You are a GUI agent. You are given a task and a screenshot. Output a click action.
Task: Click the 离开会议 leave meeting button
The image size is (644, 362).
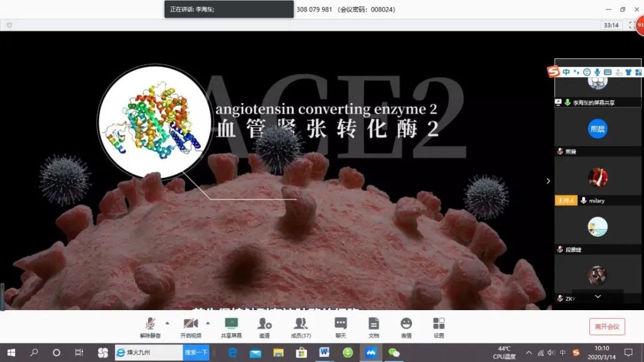[x=607, y=326]
